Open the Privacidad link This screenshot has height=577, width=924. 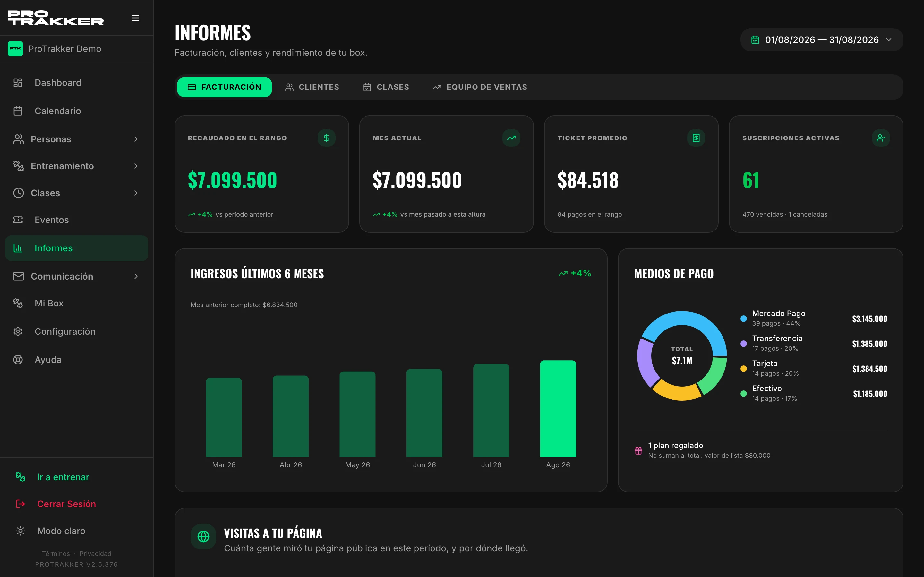[96, 553]
